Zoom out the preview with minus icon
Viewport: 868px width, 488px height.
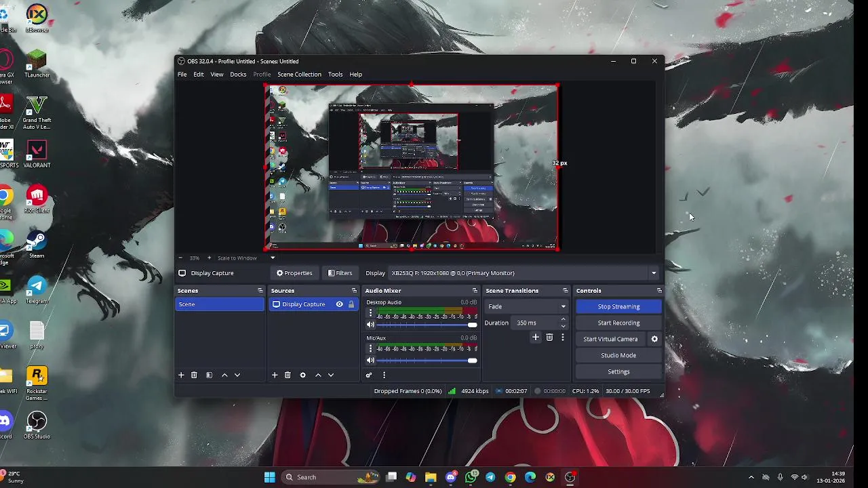(x=180, y=258)
